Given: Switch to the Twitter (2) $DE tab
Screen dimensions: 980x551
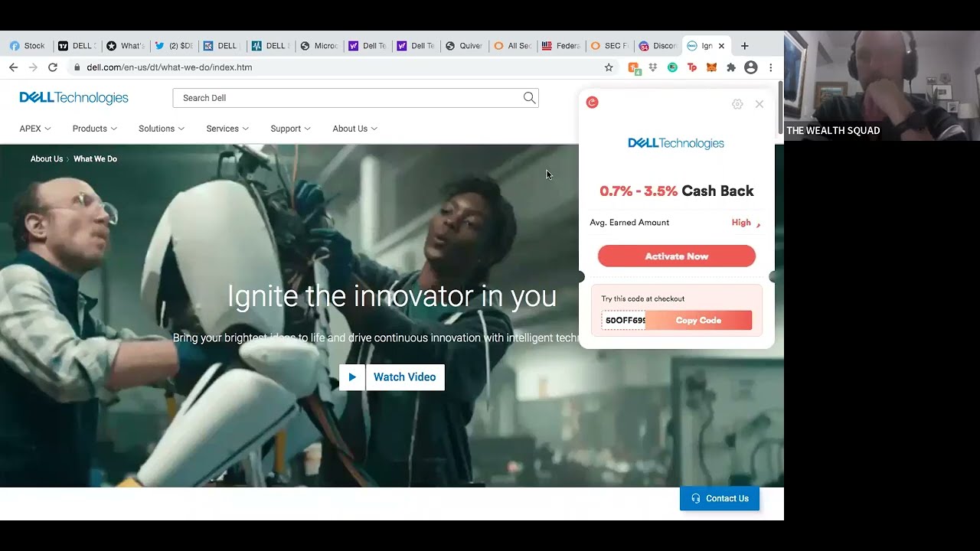Looking at the screenshot, I should (173, 46).
